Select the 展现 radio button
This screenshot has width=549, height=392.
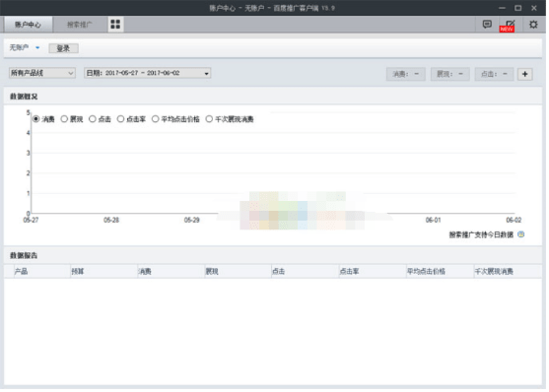(64, 119)
